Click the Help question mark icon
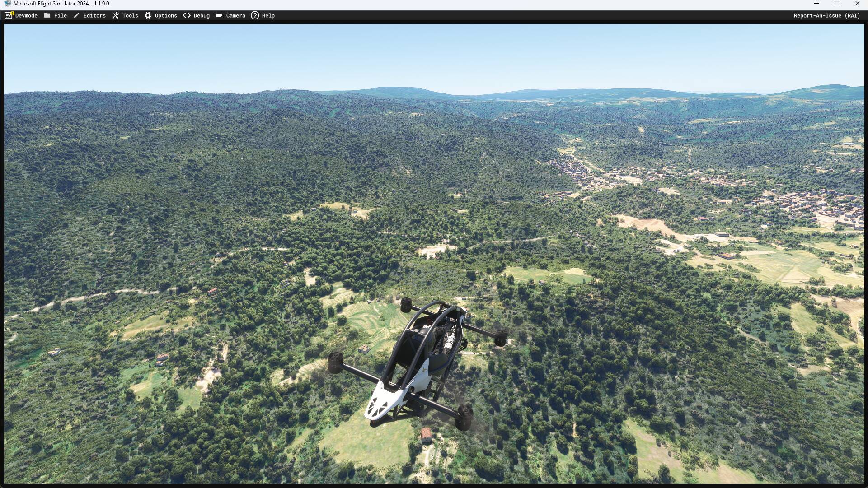Image resolution: width=868 pixels, height=488 pixels. 255,15
